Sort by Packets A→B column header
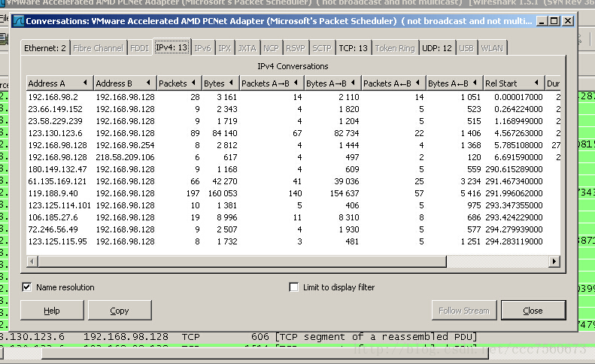Image resolution: width=595 pixels, height=364 pixels. 272,83
